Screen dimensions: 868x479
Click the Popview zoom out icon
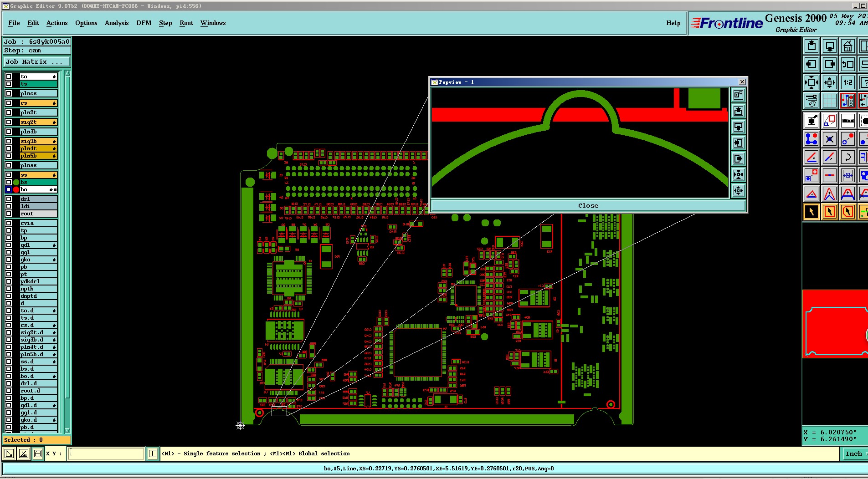click(x=738, y=191)
